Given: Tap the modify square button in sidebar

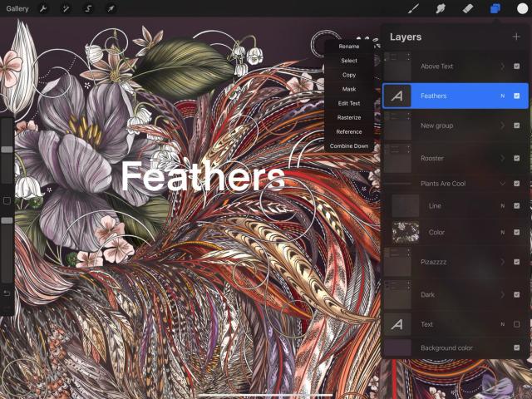Looking at the screenshot, I should click(7, 201).
